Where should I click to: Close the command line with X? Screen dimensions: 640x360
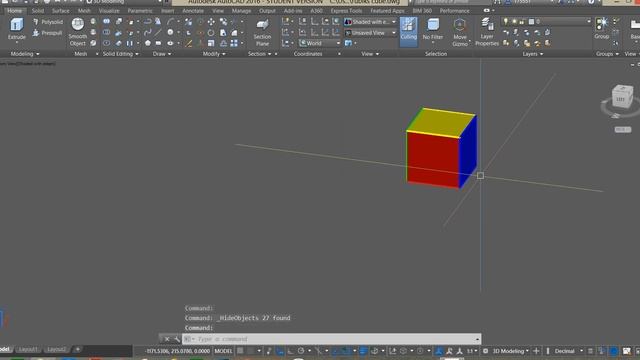(x=167, y=339)
